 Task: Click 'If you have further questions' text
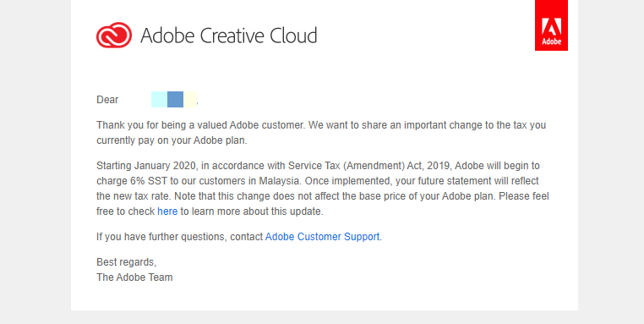(161, 237)
